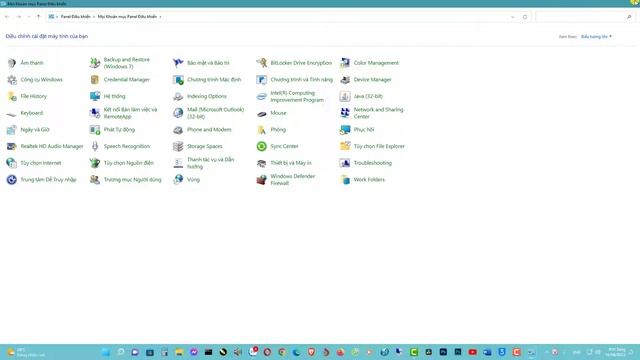This screenshot has height=360, width=640.
Task: Open Tùy chọn Internet link
Action: (x=41, y=163)
